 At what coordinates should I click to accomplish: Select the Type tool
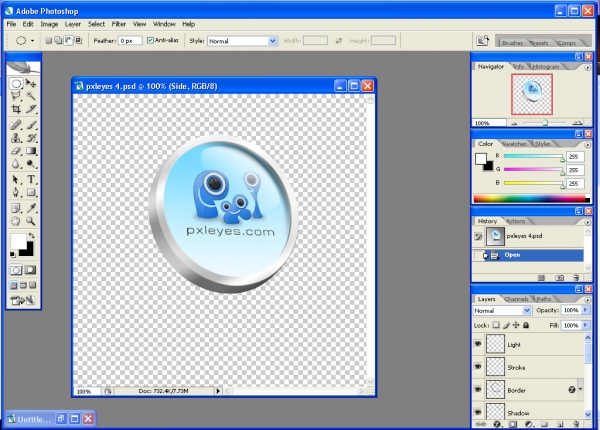click(x=31, y=179)
